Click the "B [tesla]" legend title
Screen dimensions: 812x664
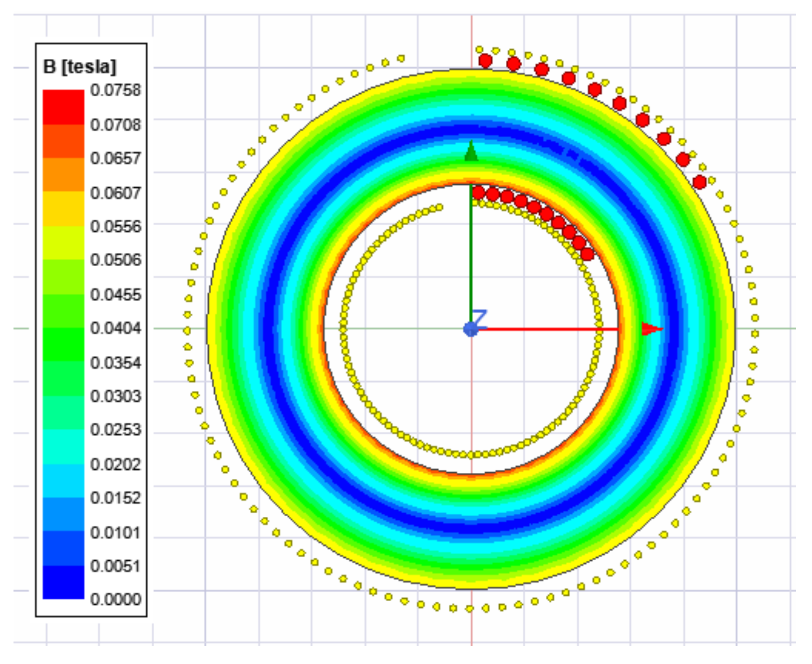point(80,67)
